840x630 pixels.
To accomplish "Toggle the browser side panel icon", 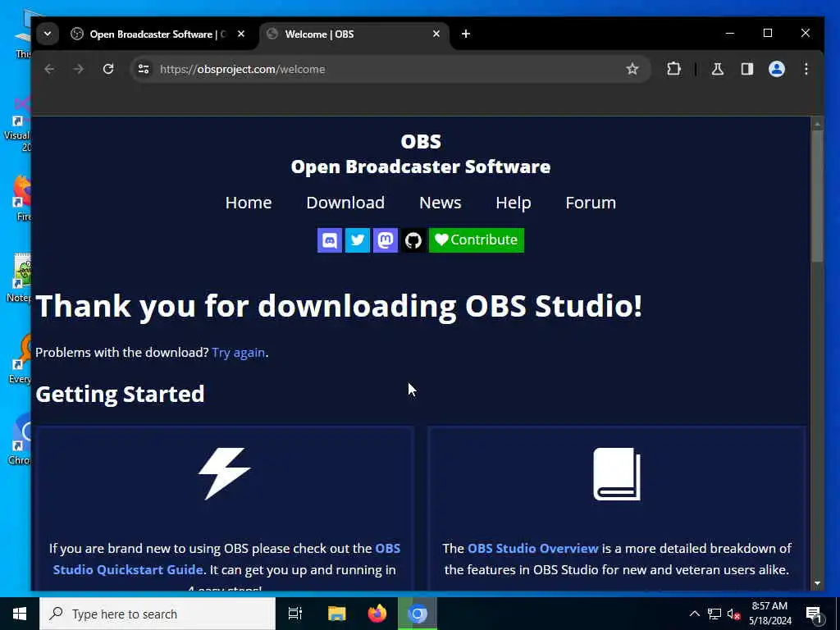I will pyautogui.click(x=746, y=69).
